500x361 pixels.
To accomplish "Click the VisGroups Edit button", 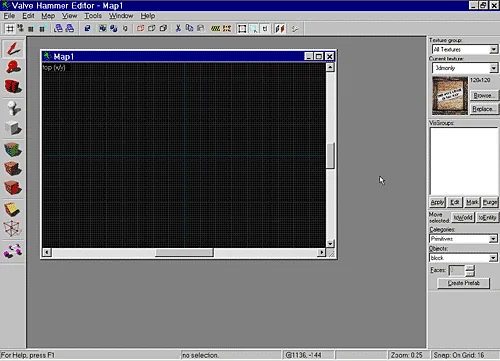I will point(455,202).
